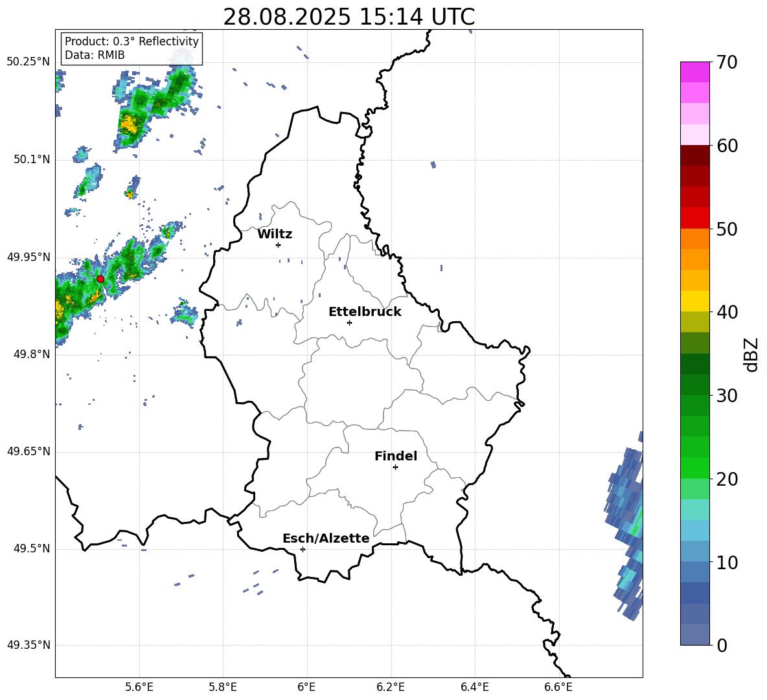
Task: Click the 'Product: 0.3° Reflectivity' text
Action: click(132, 41)
